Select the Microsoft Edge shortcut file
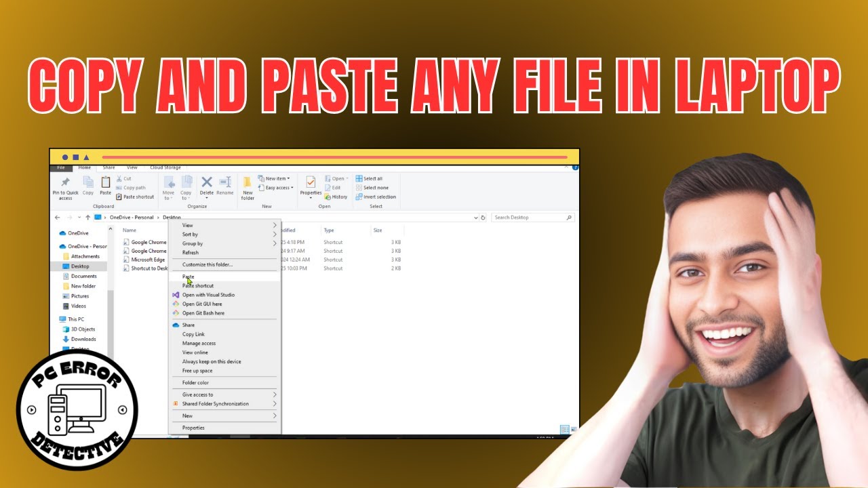Image resolution: width=868 pixels, height=488 pixels. pyautogui.click(x=145, y=260)
